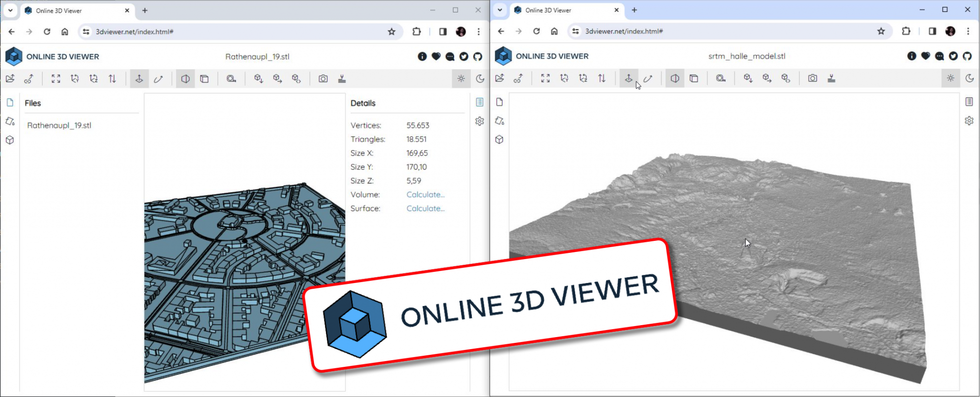Click cube download icon in left viewer

[259, 79]
